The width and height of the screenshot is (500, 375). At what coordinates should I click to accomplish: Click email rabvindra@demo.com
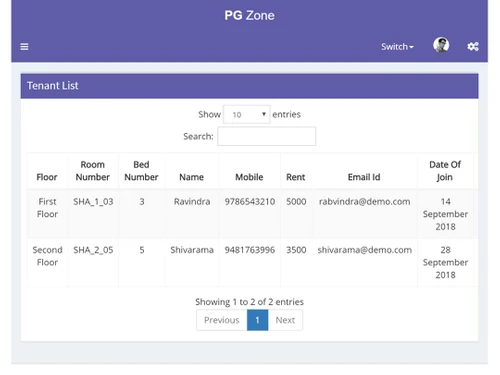365,202
